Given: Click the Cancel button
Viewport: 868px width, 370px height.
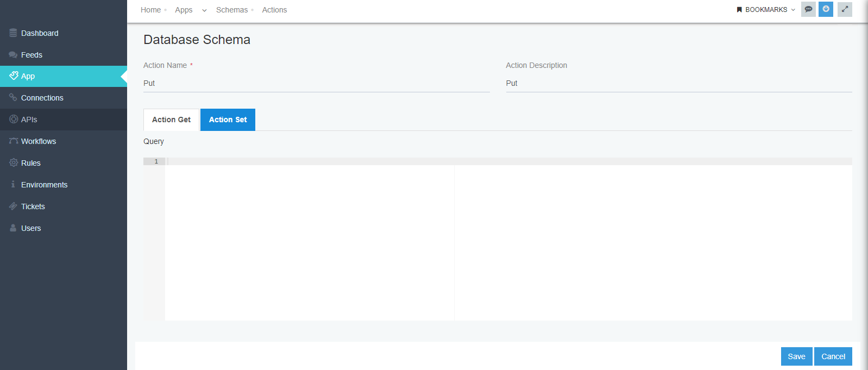Looking at the screenshot, I should [833, 356].
